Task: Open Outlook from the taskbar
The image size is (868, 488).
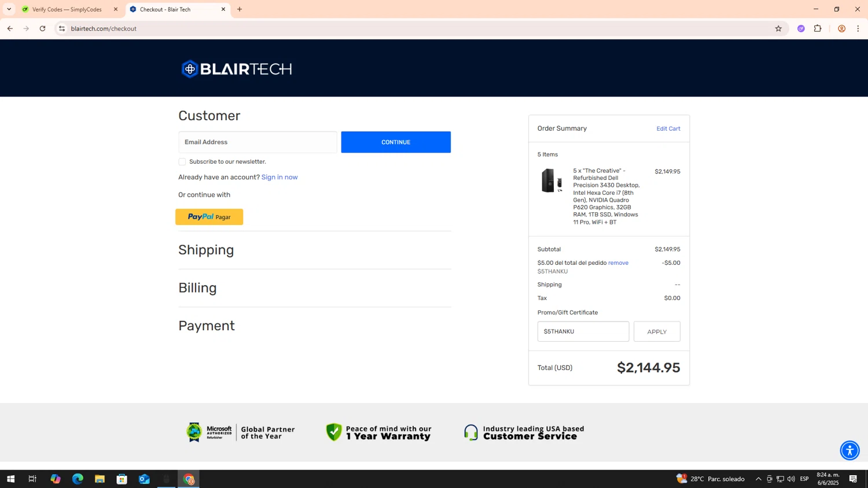Action: [144, 479]
